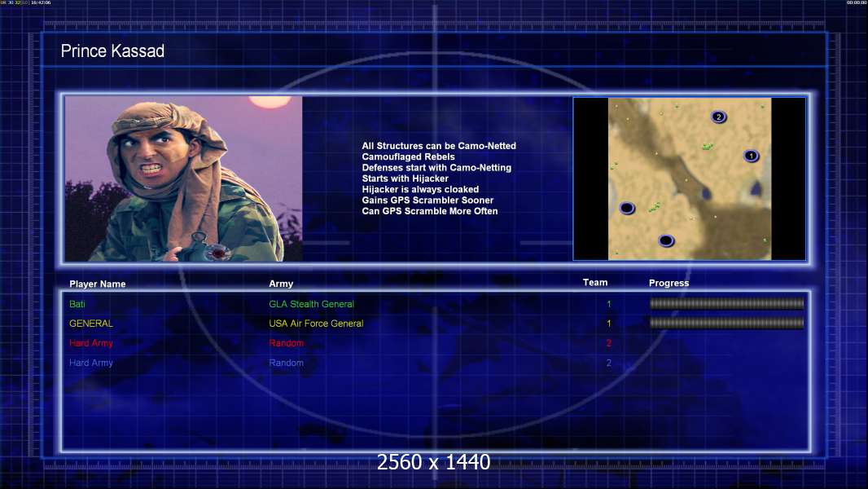
Task: Select start position marker 2 on map
Action: 718,117
